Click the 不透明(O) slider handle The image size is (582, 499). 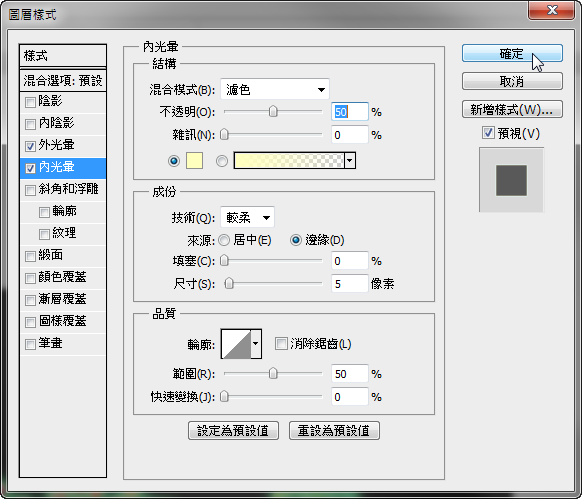pos(273,111)
